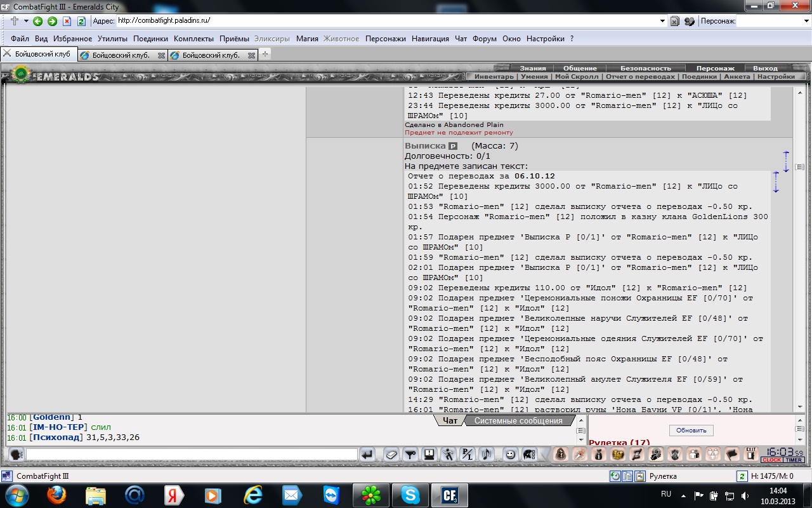Image resolution: width=812 pixels, height=508 pixels.
Task: Toggle the chat sound icon
Action: [487, 455]
